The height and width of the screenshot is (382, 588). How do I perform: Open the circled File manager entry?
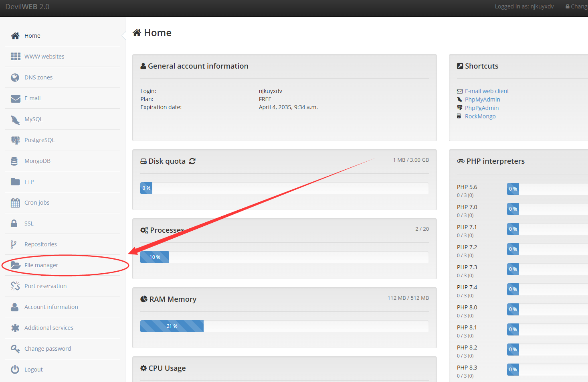pyautogui.click(x=41, y=265)
